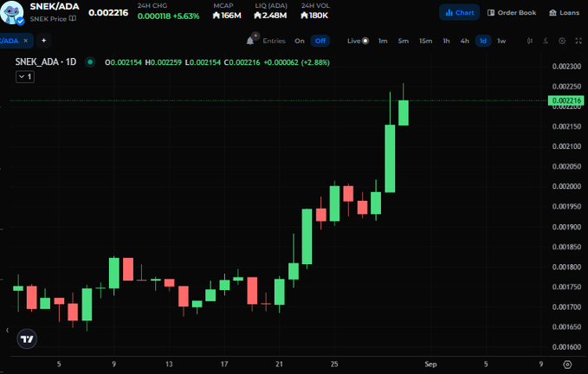Open the Order Book tab

(512, 12)
